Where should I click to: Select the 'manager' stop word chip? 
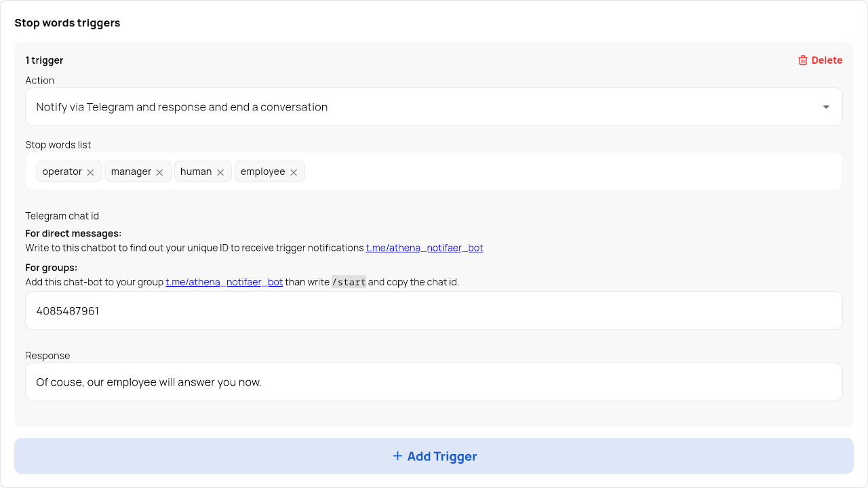pos(131,172)
